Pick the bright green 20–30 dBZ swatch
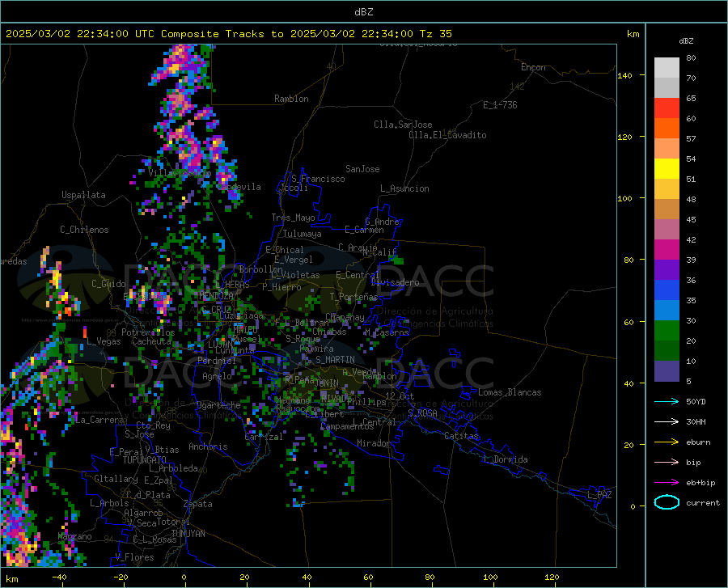Viewport: 728px width, 588px height. tap(667, 330)
